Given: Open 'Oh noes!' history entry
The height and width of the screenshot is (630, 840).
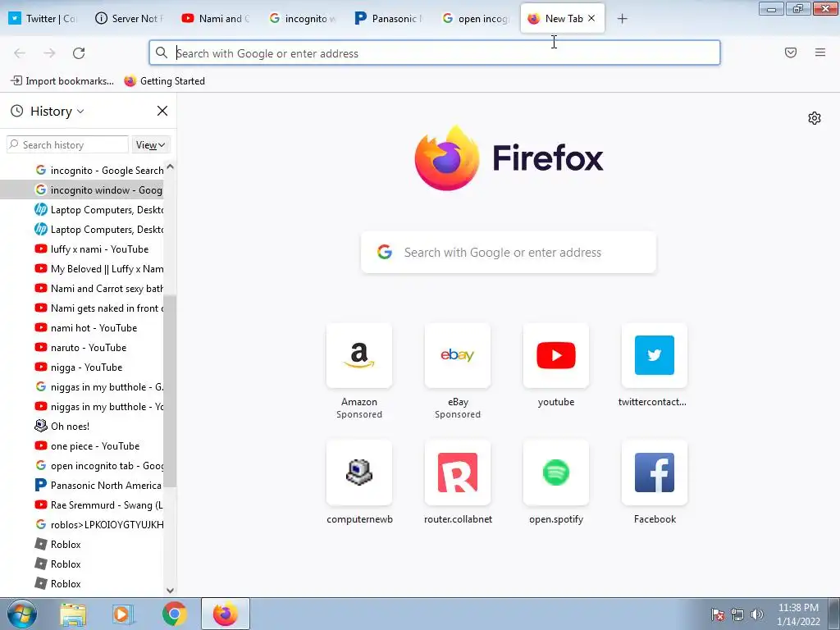Looking at the screenshot, I should coord(62,427).
